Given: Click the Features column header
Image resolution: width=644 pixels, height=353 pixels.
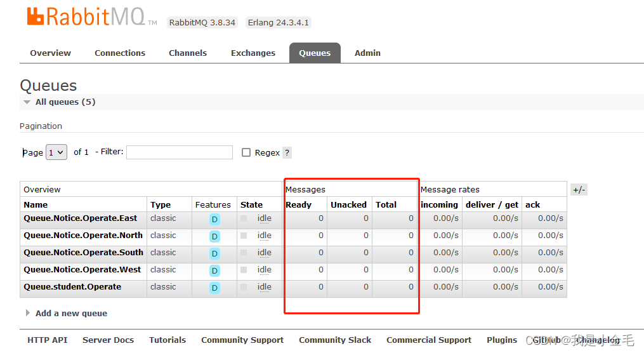Looking at the screenshot, I should coord(213,204).
